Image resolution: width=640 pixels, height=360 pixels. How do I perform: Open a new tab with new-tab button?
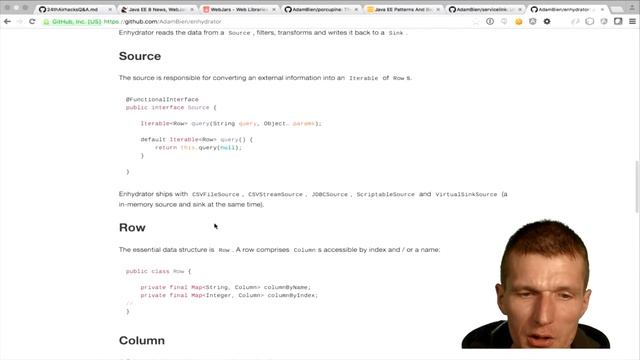616,9
